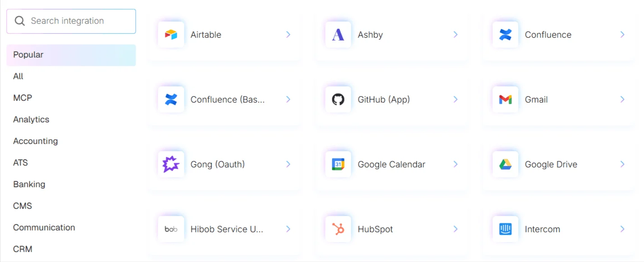Click the HubSpot sprocket icon
This screenshot has width=644, height=262.
coord(338,229)
